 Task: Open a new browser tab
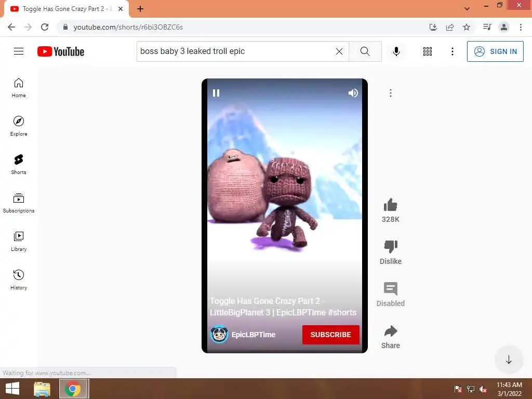click(140, 9)
